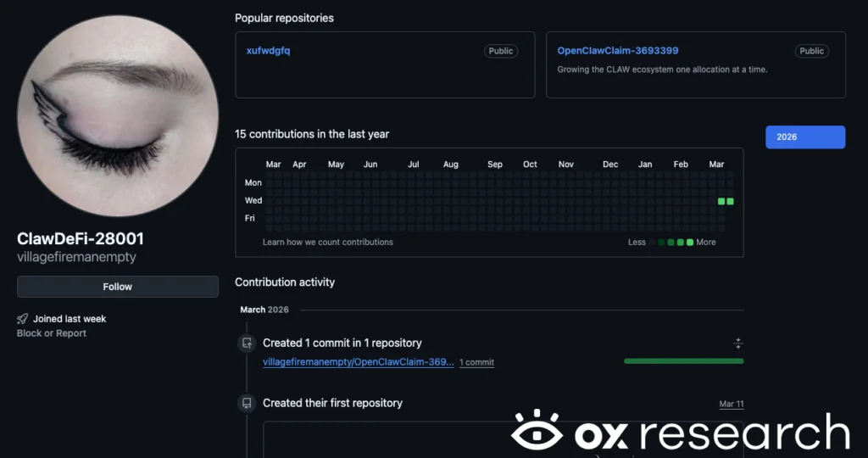
Task: Click the darkest green legend square after Less
Action: tap(661, 242)
